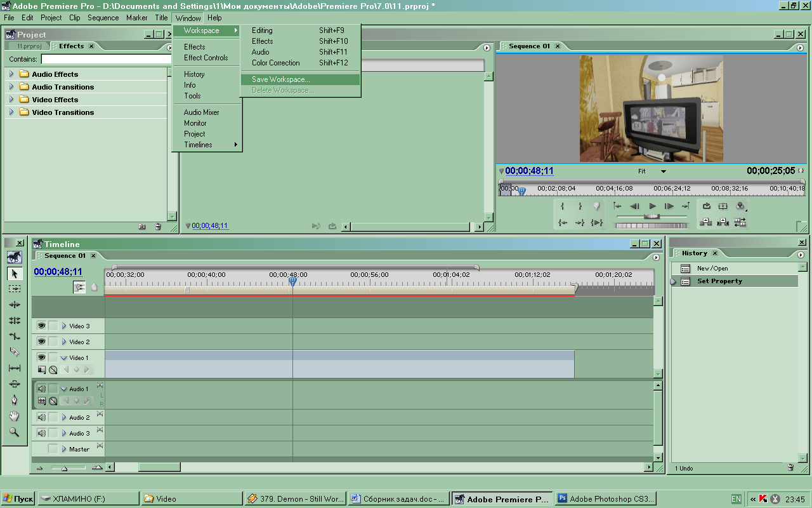Open the Fit zoom dropdown
Screen dimensions: 812x508
click(x=664, y=171)
